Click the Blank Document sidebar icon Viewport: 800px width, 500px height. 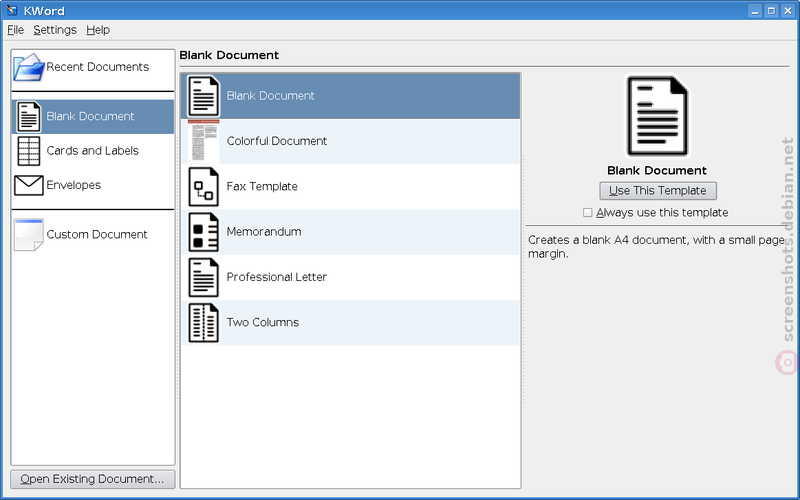click(x=29, y=117)
